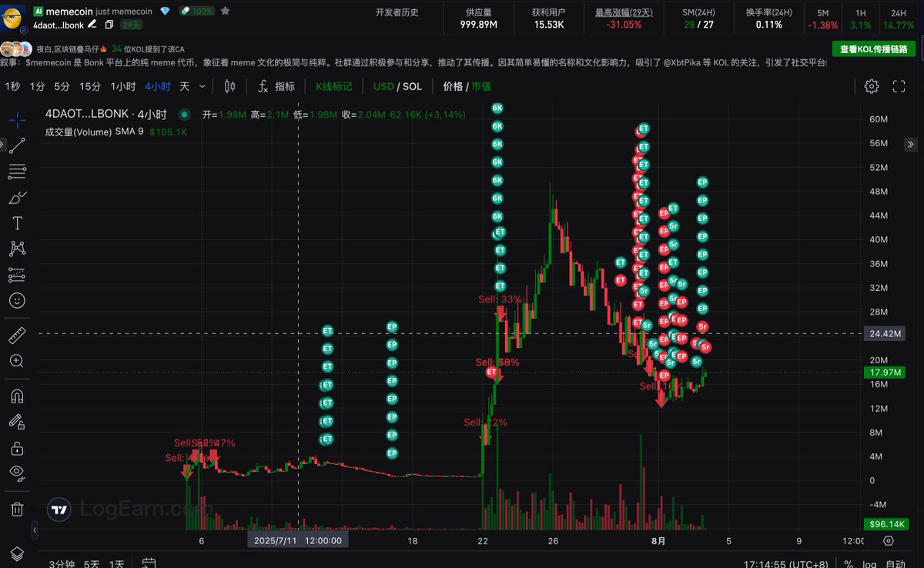924x568 pixels.
Task: Select the 3分钟 date range
Action: click(62, 563)
